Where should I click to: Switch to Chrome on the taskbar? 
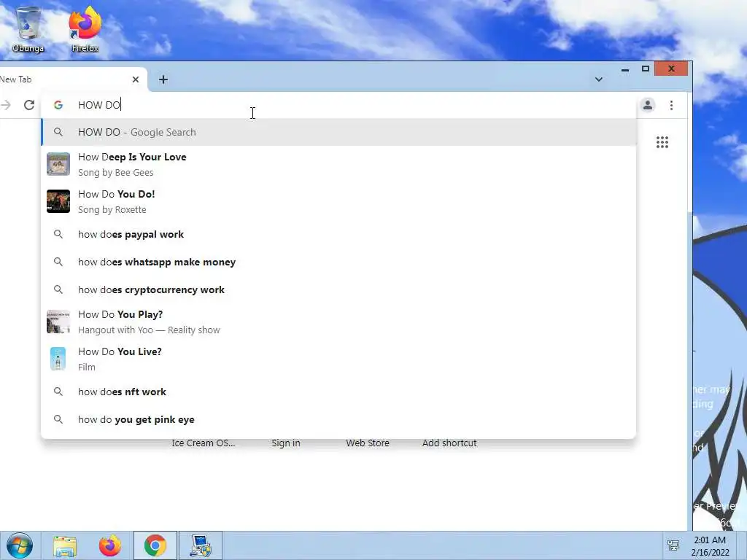155,545
